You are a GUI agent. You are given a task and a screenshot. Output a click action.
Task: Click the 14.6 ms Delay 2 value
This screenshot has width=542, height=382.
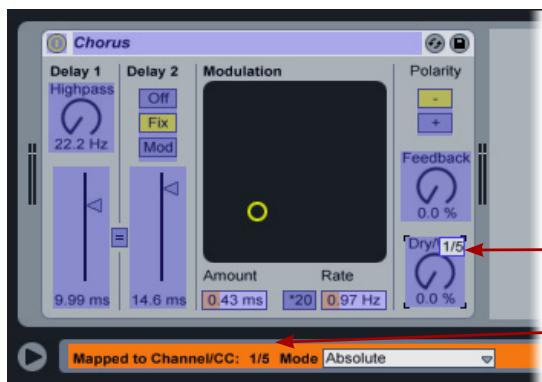click(x=159, y=300)
